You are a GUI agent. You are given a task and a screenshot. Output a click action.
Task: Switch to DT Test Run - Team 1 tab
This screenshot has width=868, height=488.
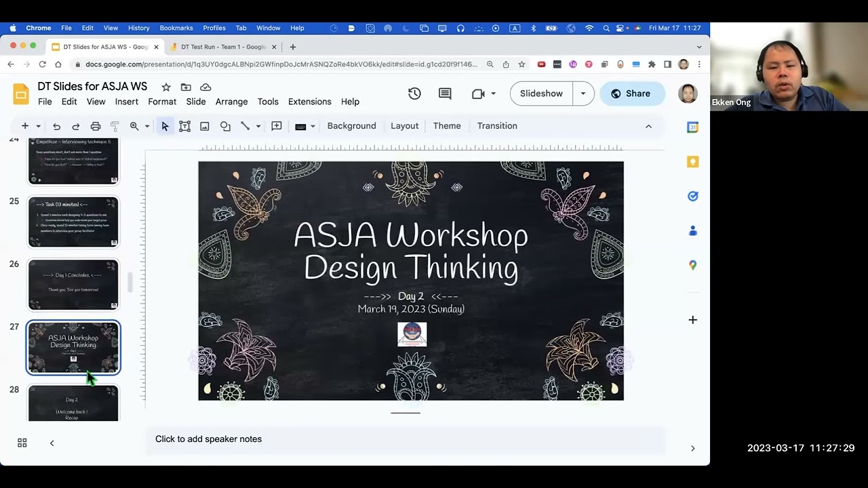coord(223,47)
